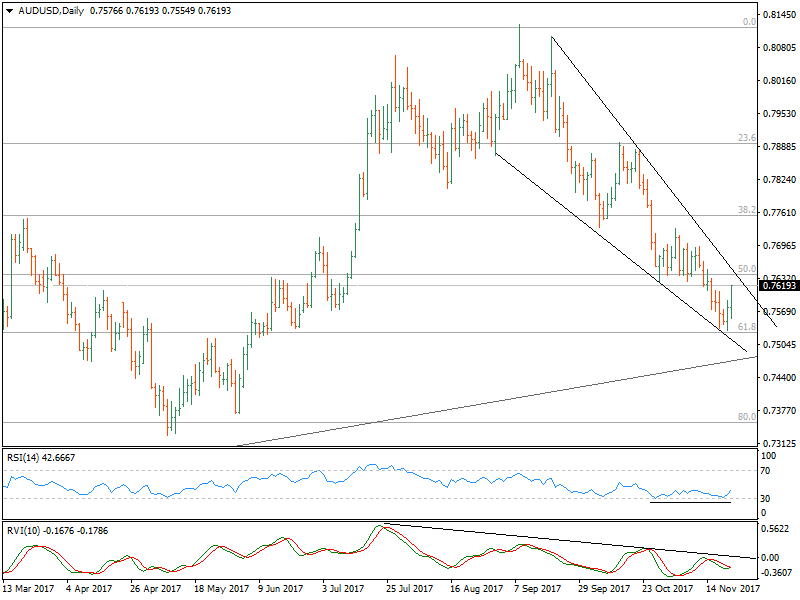
Task: Select the 23.6 Fibonacci level label
Action: pyautogui.click(x=746, y=138)
